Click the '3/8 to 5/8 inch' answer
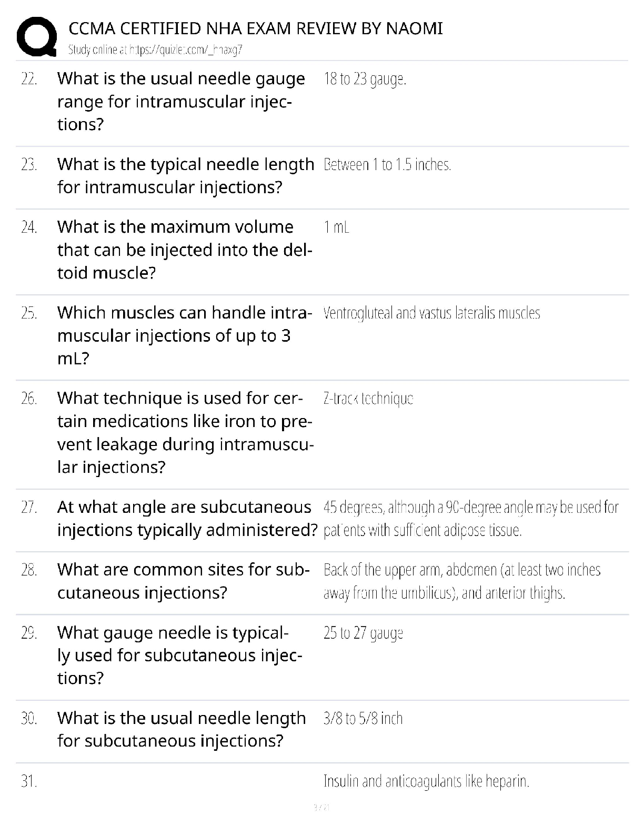This screenshot has height=834, width=644. pyautogui.click(x=363, y=718)
